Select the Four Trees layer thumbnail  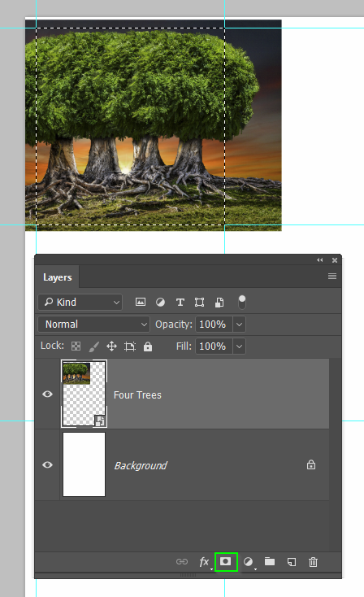(x=84, y=394)
